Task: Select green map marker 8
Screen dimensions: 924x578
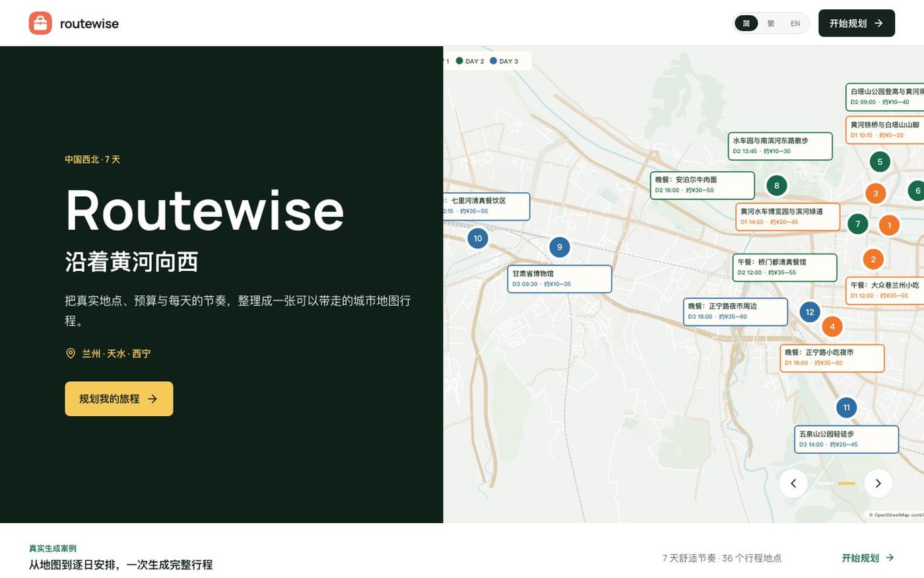Action: pos(777,186)
